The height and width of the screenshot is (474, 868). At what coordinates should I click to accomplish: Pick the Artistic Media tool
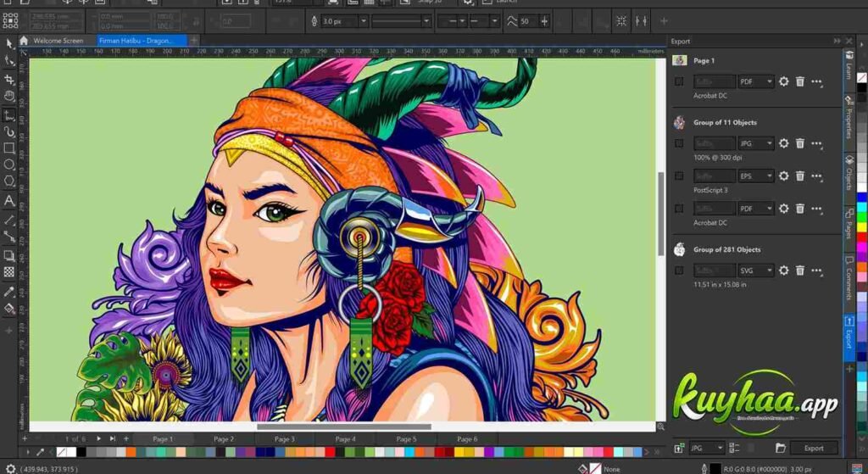click(8, 131)
